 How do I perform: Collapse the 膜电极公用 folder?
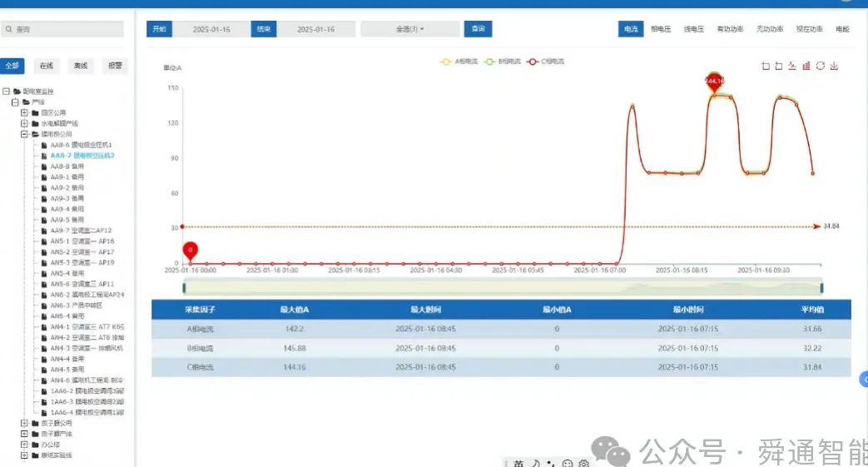(x=24, y=134)
